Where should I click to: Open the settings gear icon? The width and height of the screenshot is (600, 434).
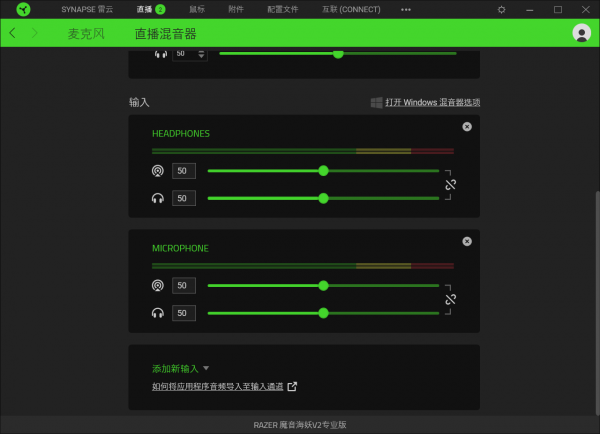pos(501,10)
